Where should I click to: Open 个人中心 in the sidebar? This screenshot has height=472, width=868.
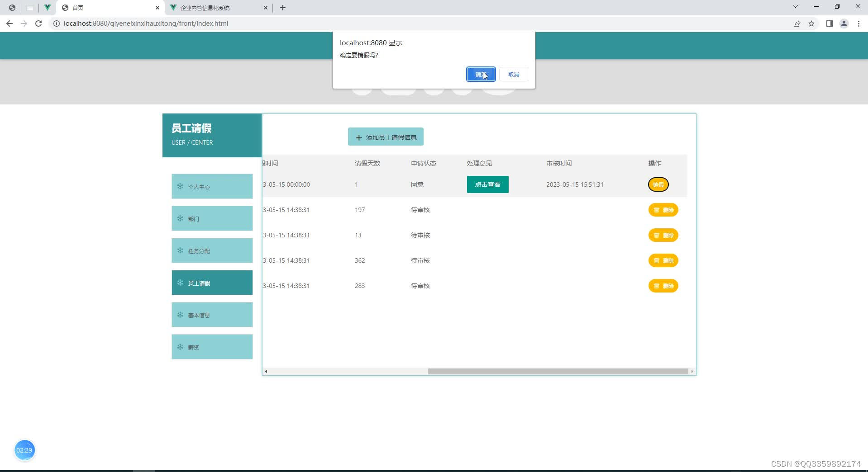point(212,186)
